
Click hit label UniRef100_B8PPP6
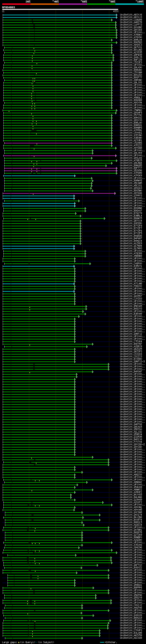[x=131, y=588]
